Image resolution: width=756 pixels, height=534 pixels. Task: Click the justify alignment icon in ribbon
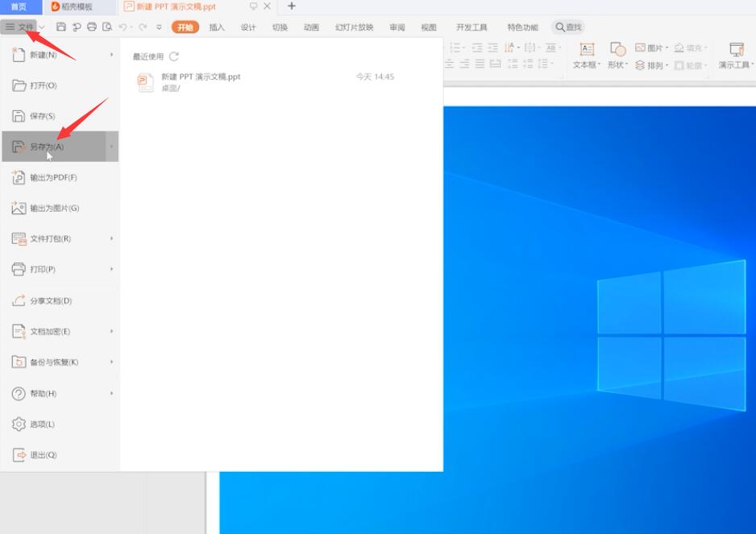480,64
